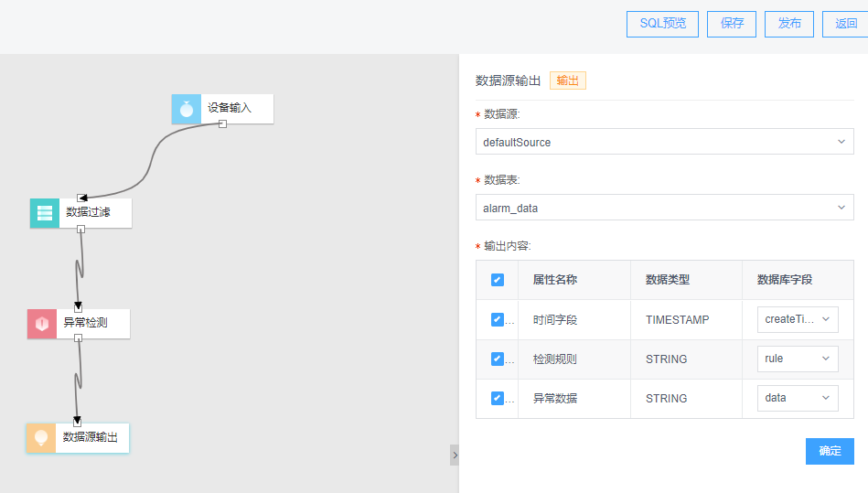The height and width of the screenshot is (493, 868).
Task: Click the 属性名称 column header
Action: (554, 280)
